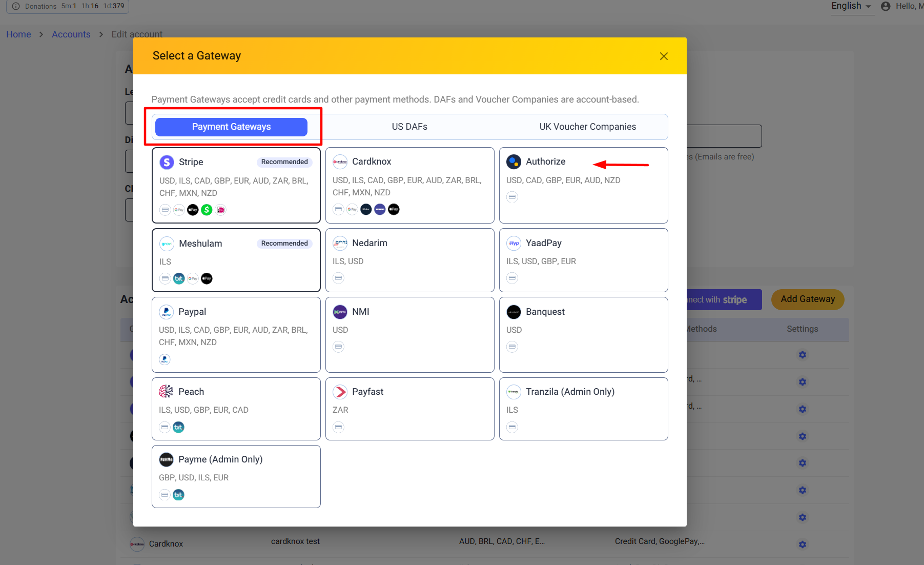Select the Peach gateway name
The image size is (924, 565).
click(191, 392)
